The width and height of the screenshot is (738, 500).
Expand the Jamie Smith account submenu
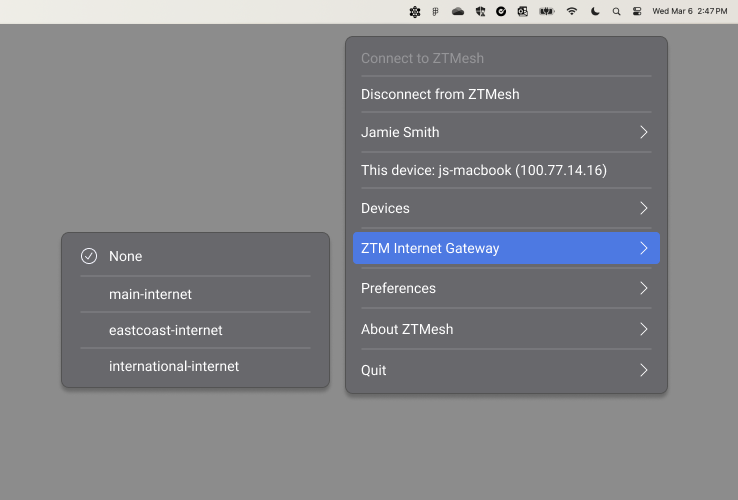click(x=643, y=132)
